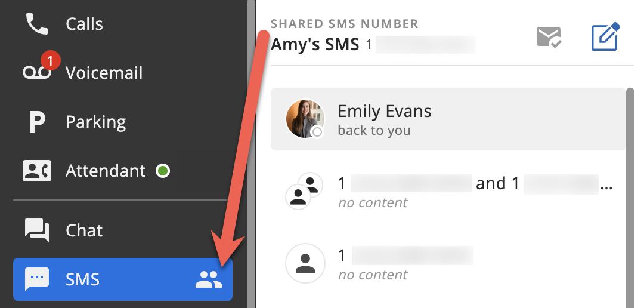Open the Attendant console icon
The image size is (644, 308).
[x=37, y=171]
